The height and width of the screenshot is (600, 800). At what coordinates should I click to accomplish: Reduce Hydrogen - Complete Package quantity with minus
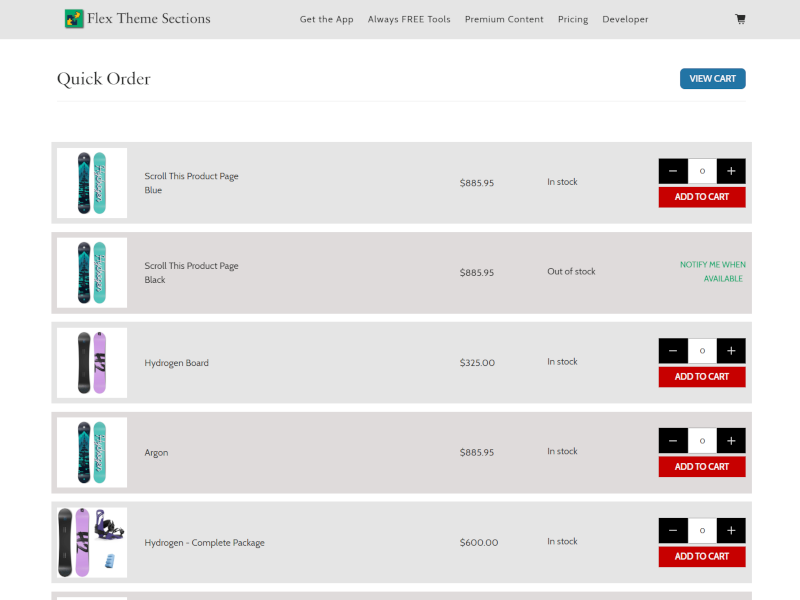(x=673, y=531)
